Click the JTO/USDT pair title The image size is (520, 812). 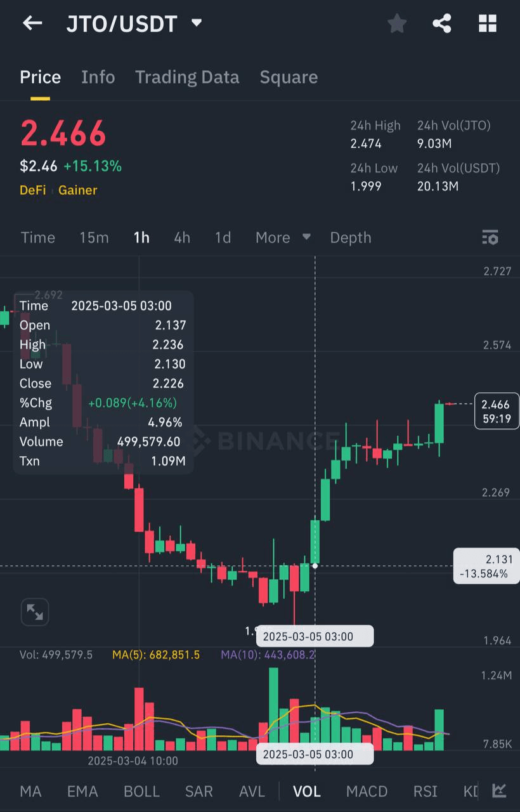click(122, 23)
